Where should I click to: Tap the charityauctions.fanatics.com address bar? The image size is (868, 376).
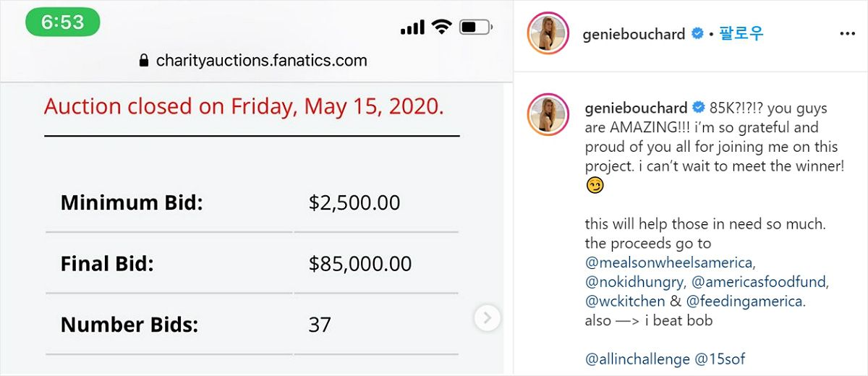click(261, 61)
